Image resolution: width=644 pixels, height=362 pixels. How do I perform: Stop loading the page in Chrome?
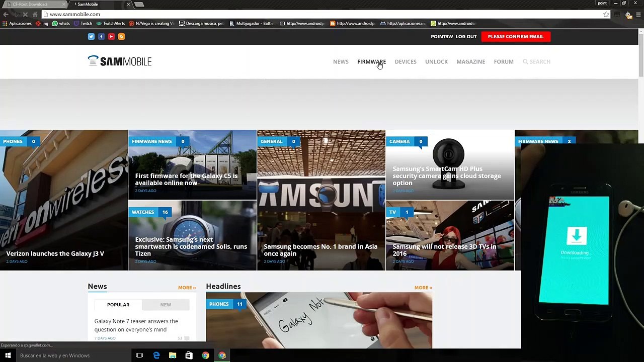[x=25, y=14]
